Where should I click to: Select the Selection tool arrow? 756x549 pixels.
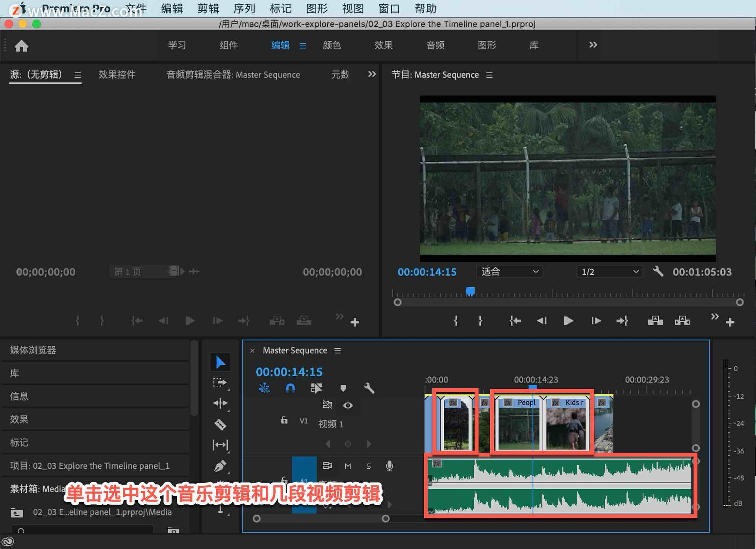click(x=220, y=362)
